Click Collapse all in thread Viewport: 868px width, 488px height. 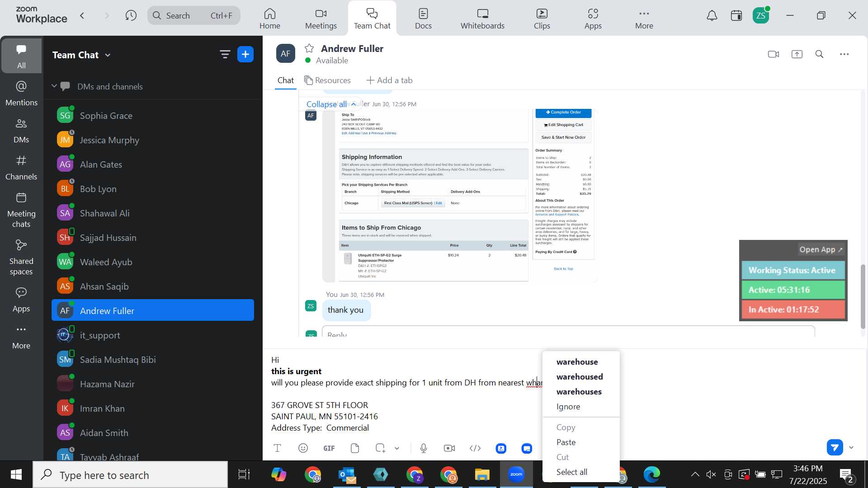coord(331,104)
